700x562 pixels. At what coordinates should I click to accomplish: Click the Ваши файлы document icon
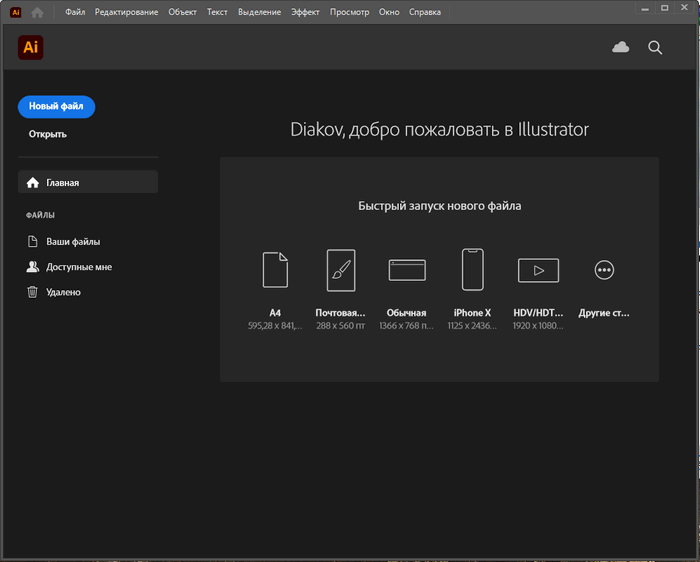point(33,241)
